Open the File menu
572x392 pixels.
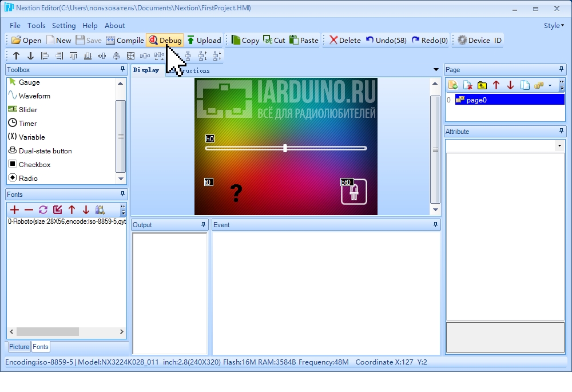15,26
